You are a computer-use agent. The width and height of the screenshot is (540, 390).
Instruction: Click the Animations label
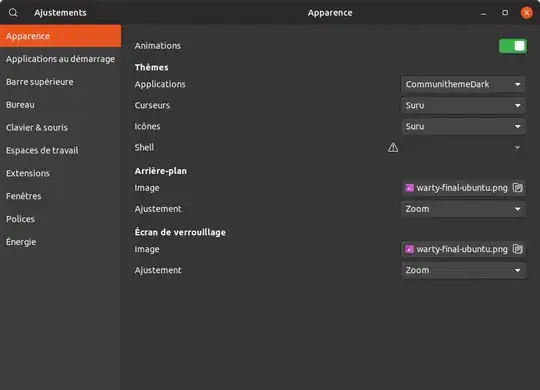(158, 46)
